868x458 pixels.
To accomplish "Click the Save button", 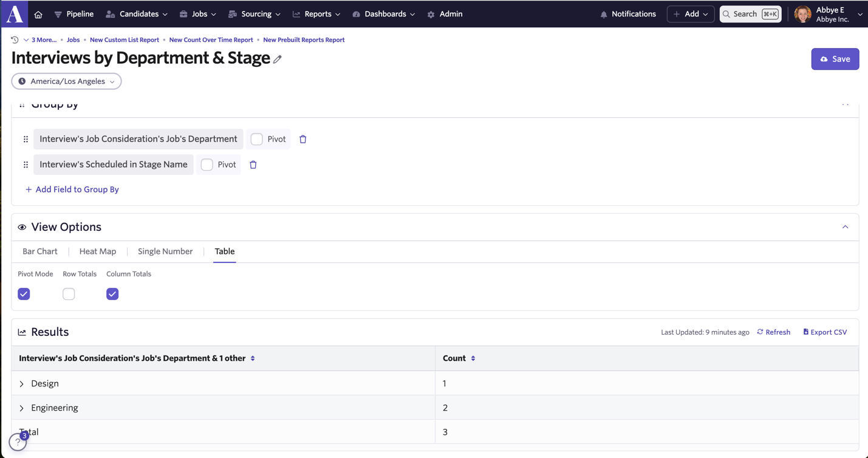I will coord(835,59).
